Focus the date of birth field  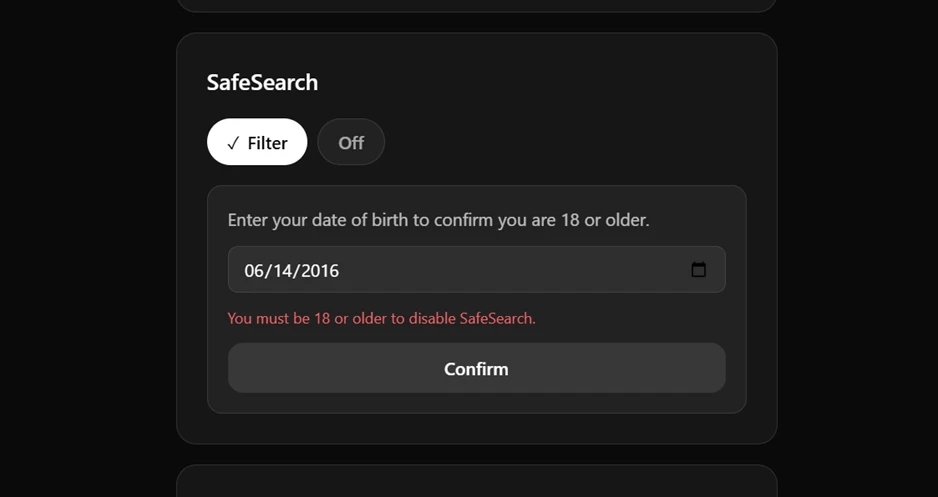coord(477,269)
